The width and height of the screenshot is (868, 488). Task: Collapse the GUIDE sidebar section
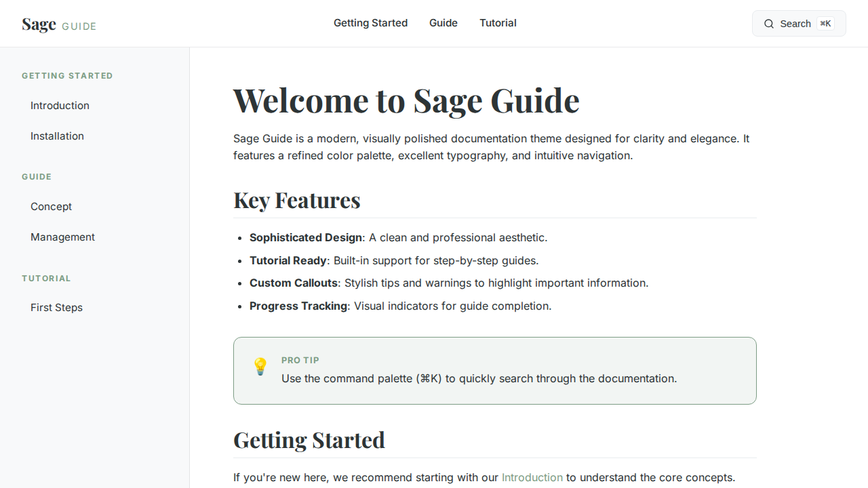coord(37,177)
